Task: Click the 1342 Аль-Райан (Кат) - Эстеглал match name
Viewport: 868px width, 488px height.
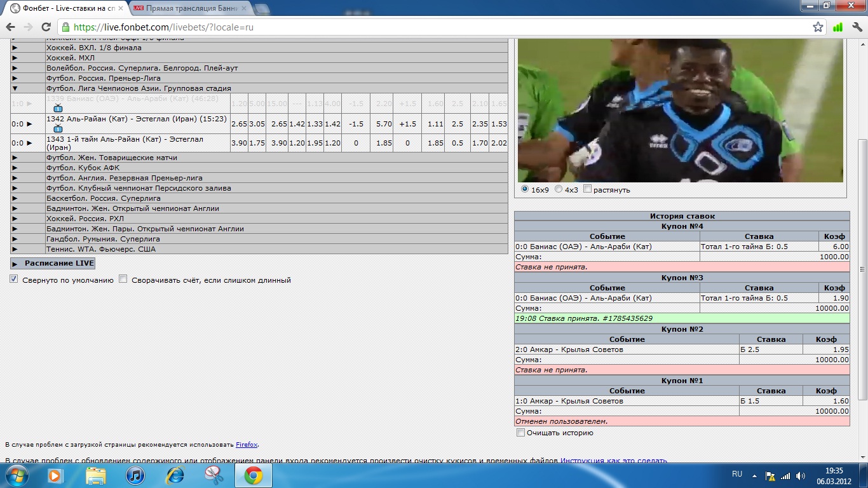Action: coord(136,119)
